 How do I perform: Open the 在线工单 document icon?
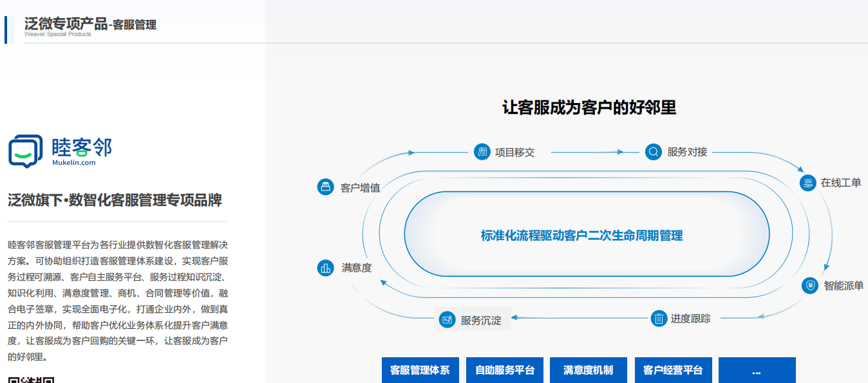point(809,183)
